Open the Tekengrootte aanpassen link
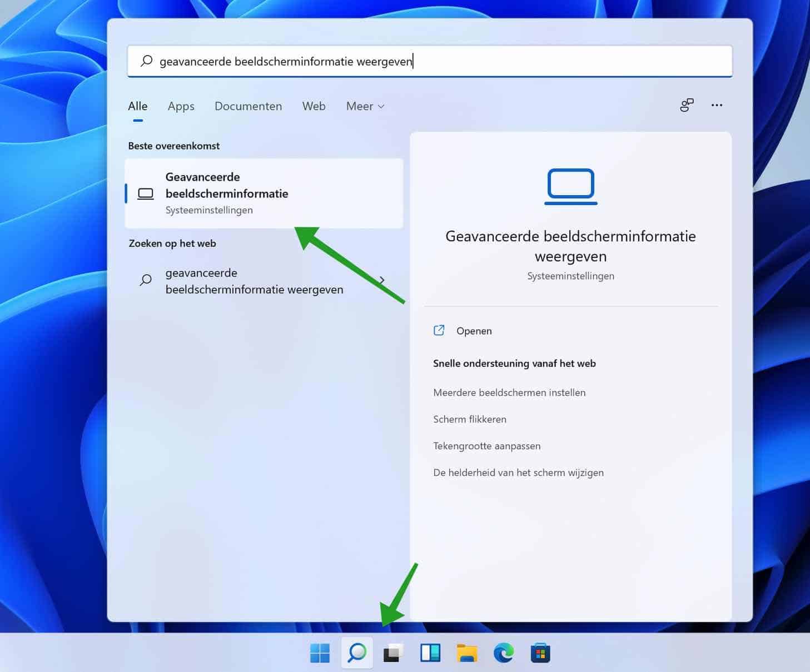Screen dimensions: 810x672 coord(487,446)
